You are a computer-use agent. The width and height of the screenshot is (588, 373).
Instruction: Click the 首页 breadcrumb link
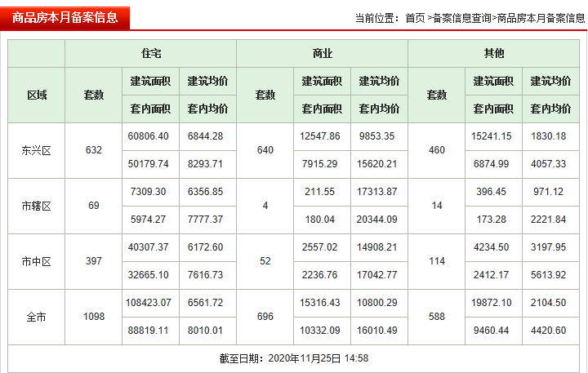pyautogui.click(x=415, y=17)
